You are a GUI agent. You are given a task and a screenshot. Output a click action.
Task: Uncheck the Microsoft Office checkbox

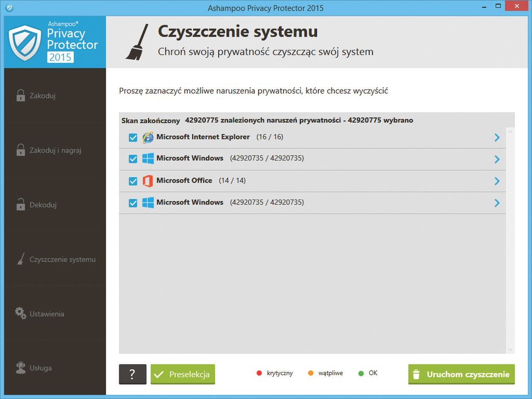point(133,181)
